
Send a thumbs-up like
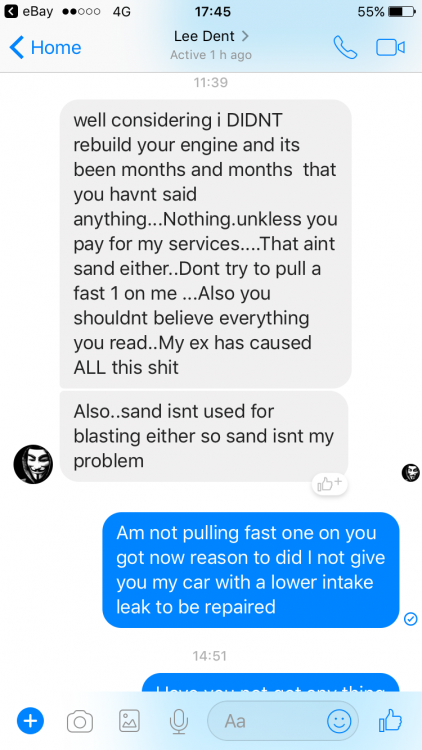tap(390, 721)
